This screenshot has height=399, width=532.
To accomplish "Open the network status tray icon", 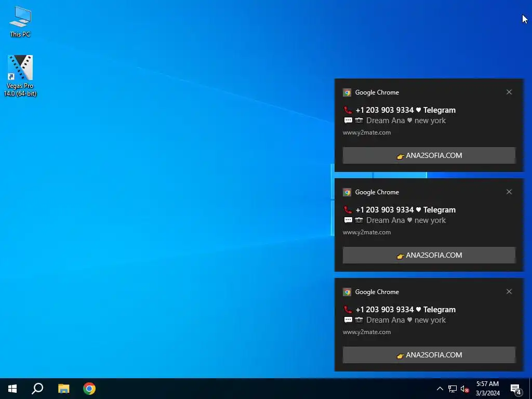I will click(x=453, y=389).
